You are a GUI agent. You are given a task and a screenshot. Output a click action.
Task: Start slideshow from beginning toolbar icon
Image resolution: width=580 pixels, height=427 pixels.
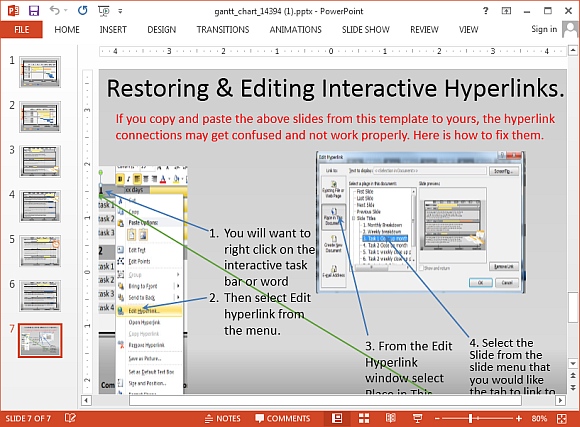click(x=104, y=11)
